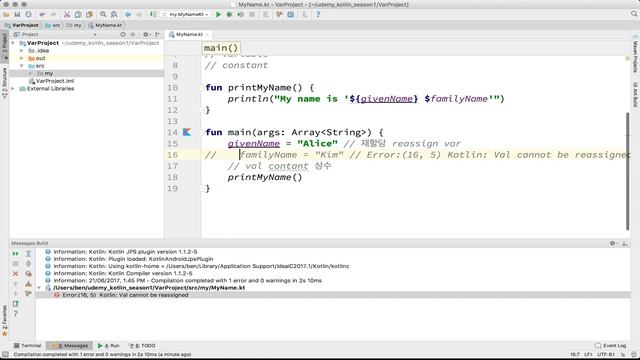Select VarProject in the navigation breadcrumb

coord(22,25)
